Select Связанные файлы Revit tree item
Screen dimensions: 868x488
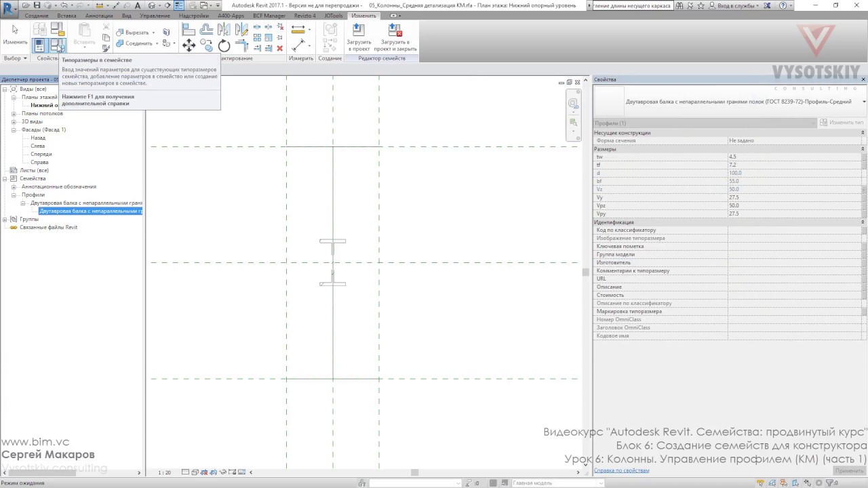48,227
